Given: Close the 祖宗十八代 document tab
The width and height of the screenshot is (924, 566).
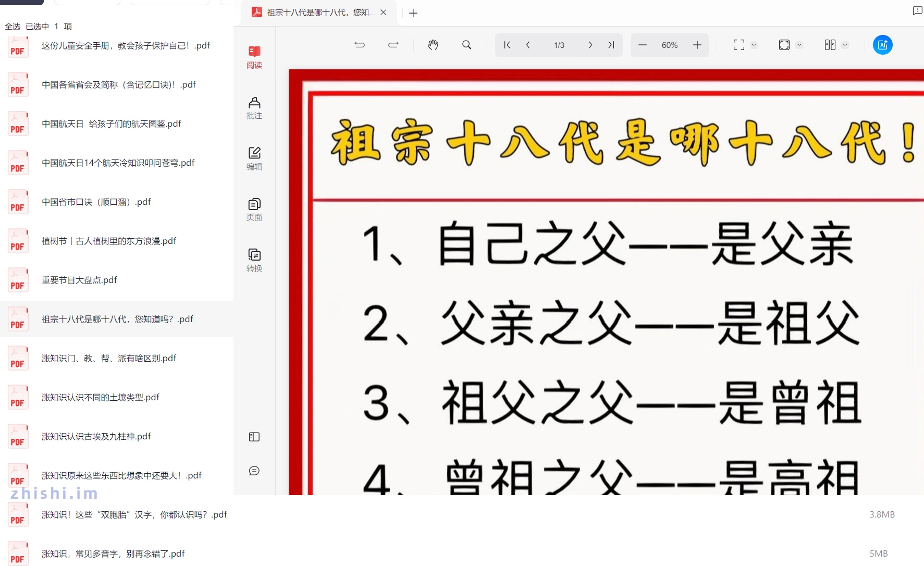Looking at the screenshot, I should pos(384,12).
